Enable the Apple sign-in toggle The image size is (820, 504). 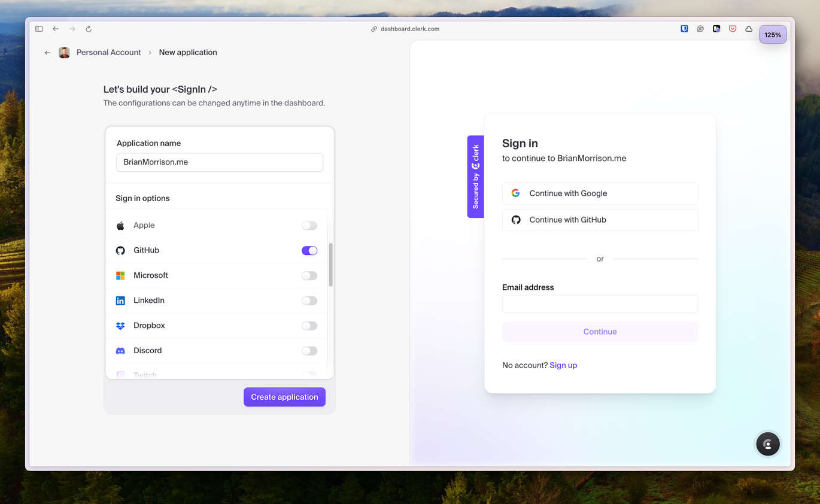pyautogui.click(x=309, y=226)
